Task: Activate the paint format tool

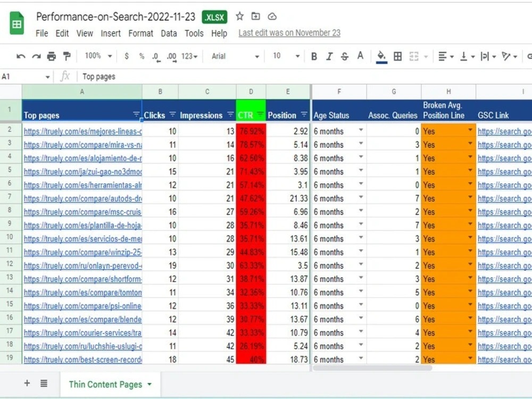Action: click(67, 56)
